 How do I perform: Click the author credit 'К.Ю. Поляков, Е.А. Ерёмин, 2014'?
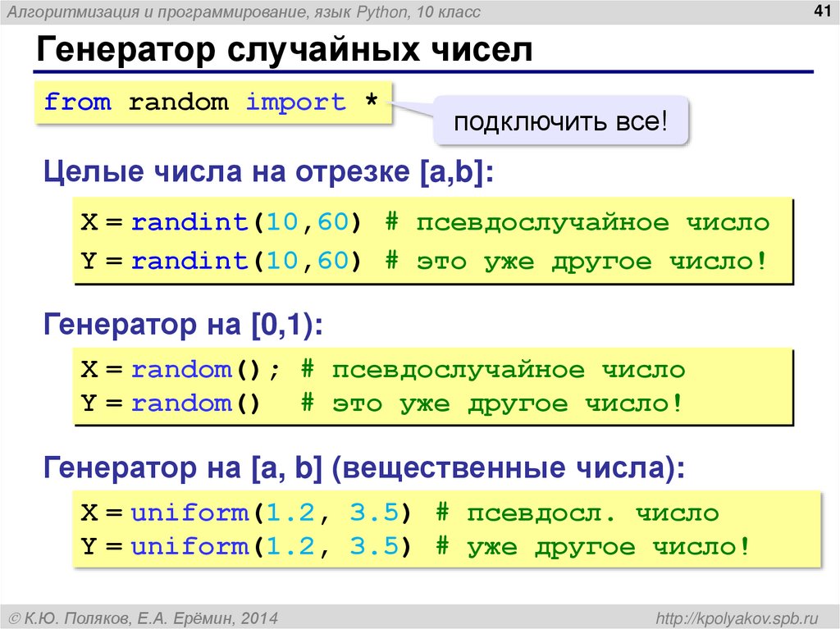(144, 617)
